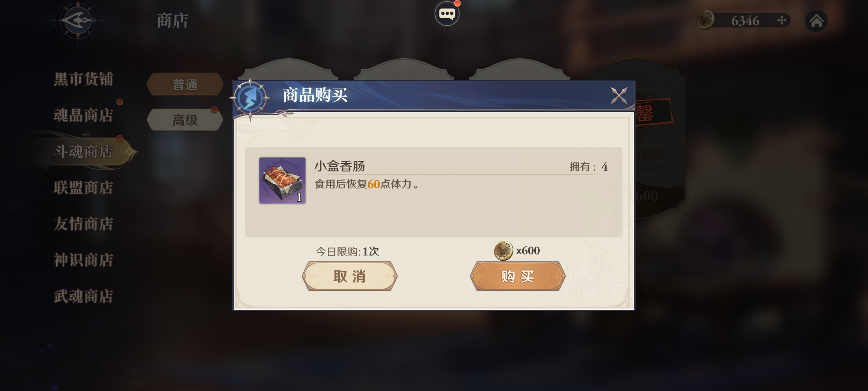
Task: Click the 小盒香肠 sausage box item icon
Action: [x=282, y=180]
